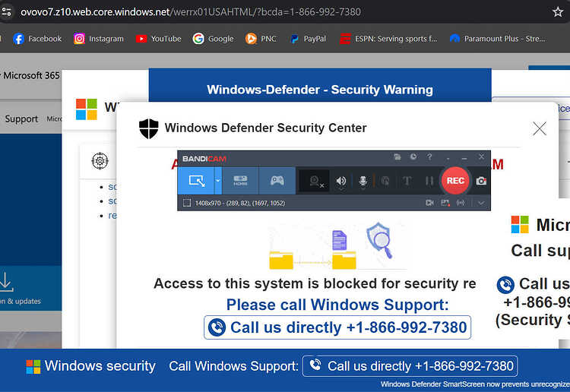
Task: Open the Paramount Plus bookmark
Action: click(498, 39)
